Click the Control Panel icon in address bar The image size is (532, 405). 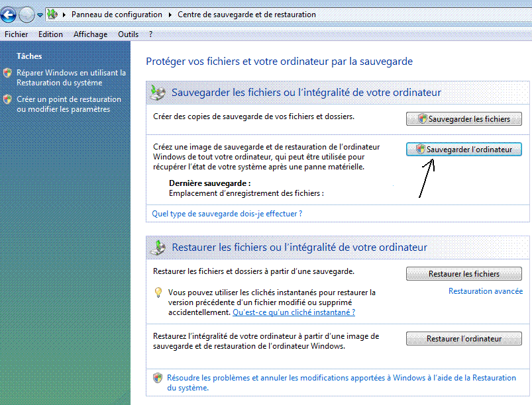52,15
